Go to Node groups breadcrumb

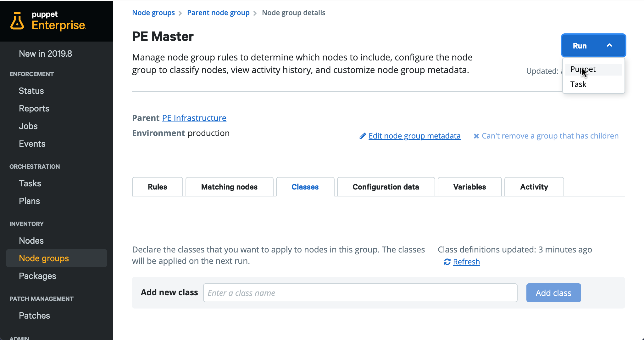tap(153, 13)
